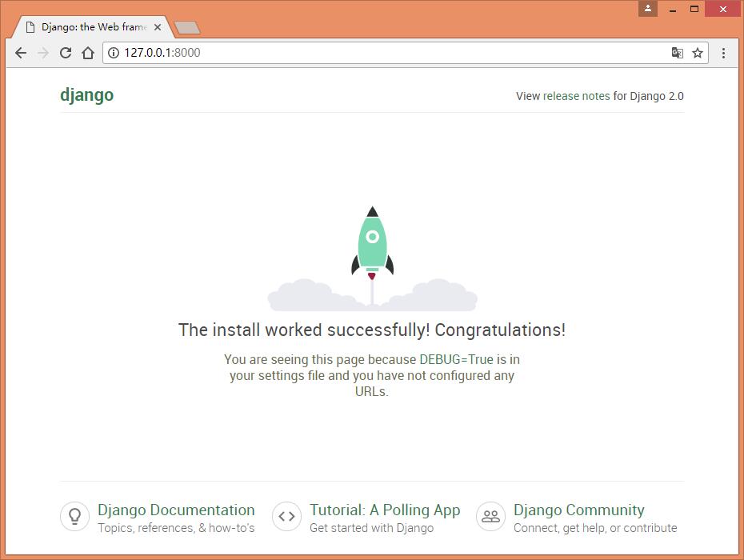744x560 pixels.
Task: Open the release notes link
Action: [576, 96]
